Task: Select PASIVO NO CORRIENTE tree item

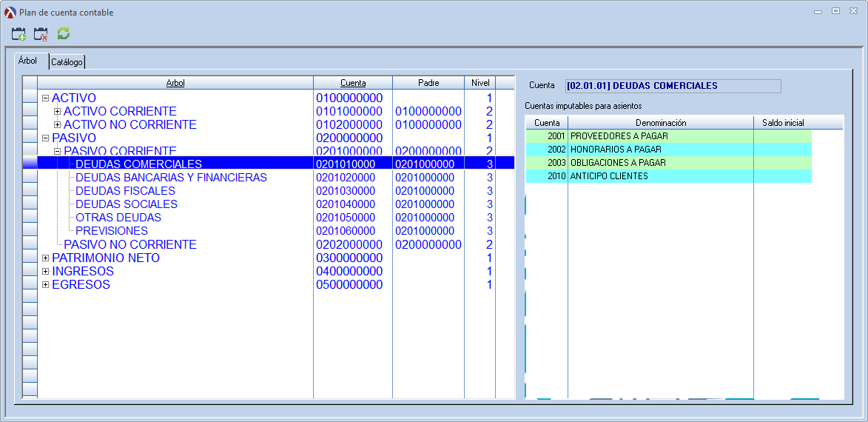Action: point(130,245)
